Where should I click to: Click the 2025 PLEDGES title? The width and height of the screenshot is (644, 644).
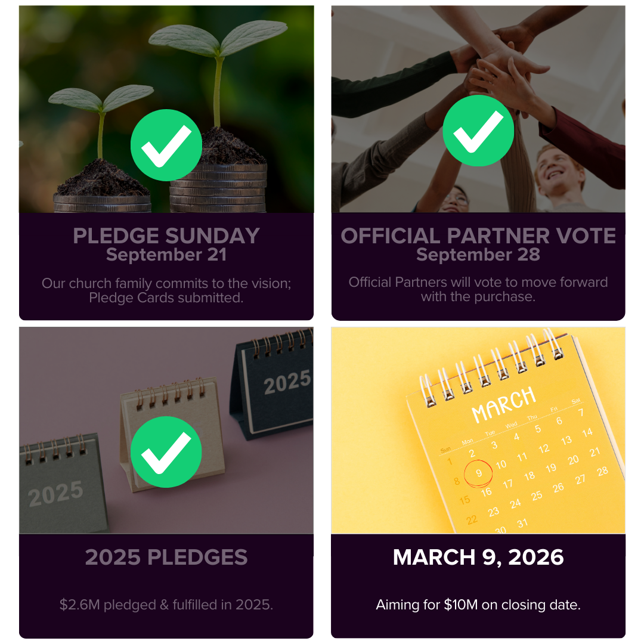tap(166, 558)
